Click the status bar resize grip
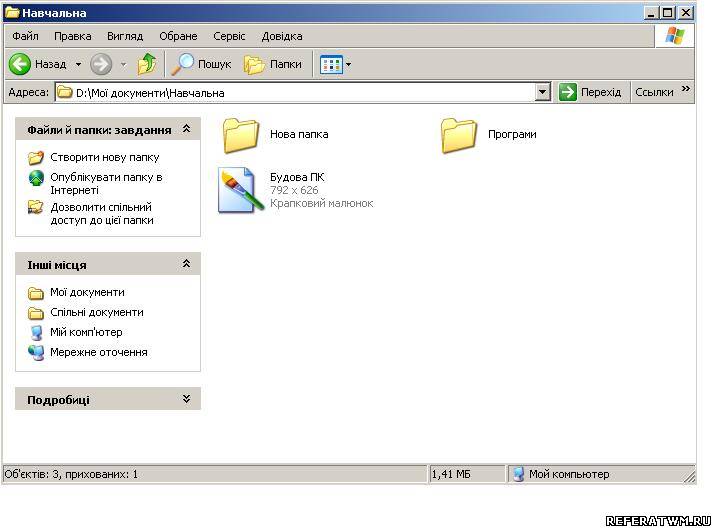Viewport: 716px width, 531px height. click(x=690, y=477)
